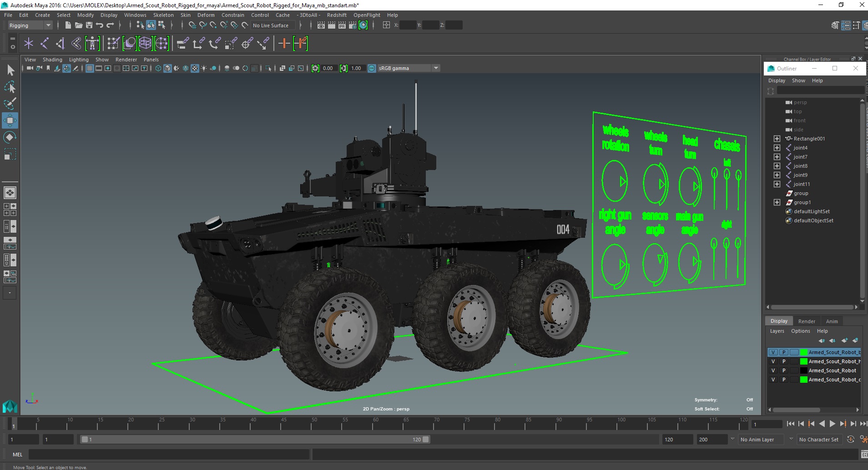Toggle textured display in the viewport toolbar

pos(195,68)
